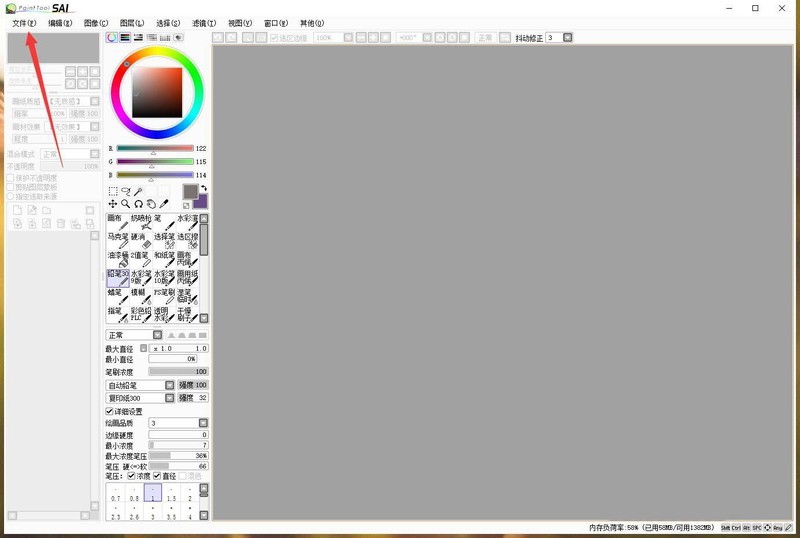Open the 文件 menu
800x538 pixels.
pyautogui.click(x=24, y=23)
